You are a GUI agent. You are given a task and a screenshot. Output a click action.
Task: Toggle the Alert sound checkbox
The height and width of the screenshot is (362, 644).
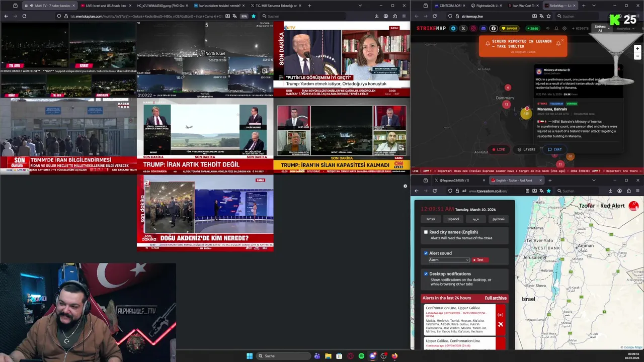(426, 253)
